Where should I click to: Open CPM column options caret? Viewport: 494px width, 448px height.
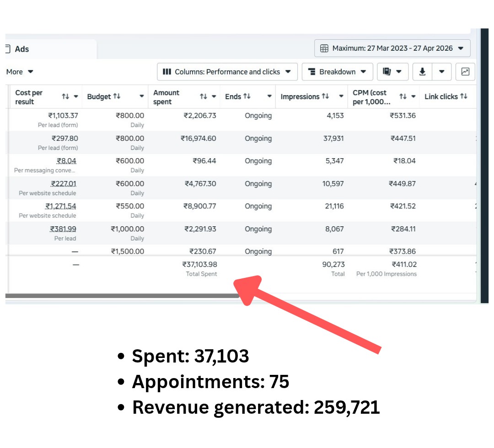[413, 97]
